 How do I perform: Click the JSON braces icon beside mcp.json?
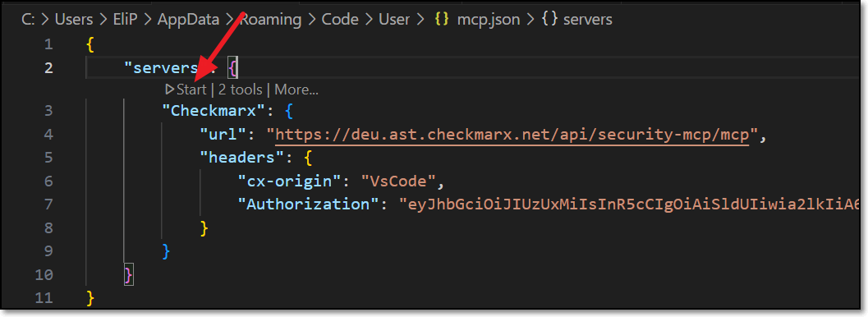(441, 20)
